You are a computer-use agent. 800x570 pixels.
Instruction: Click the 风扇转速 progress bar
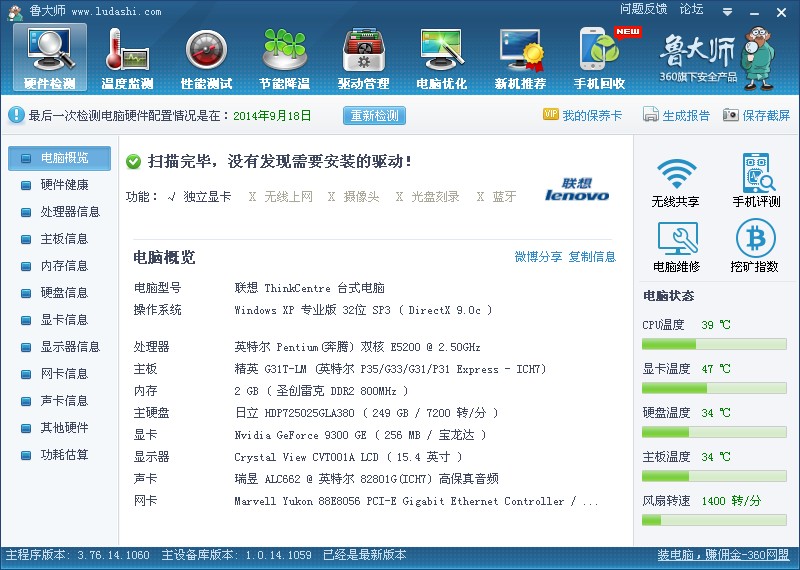tap(714, 520)
